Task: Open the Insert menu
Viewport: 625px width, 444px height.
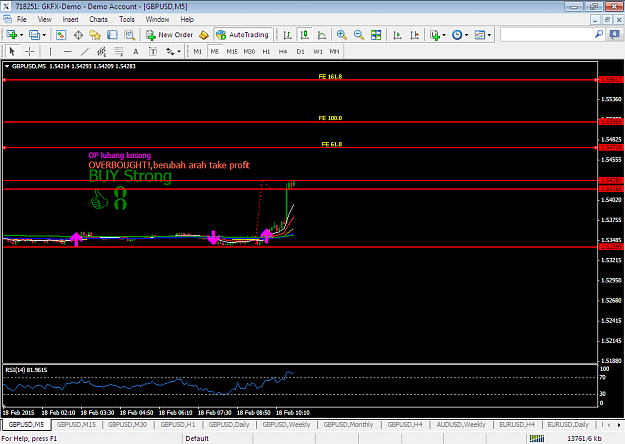Action: [71, 19]
